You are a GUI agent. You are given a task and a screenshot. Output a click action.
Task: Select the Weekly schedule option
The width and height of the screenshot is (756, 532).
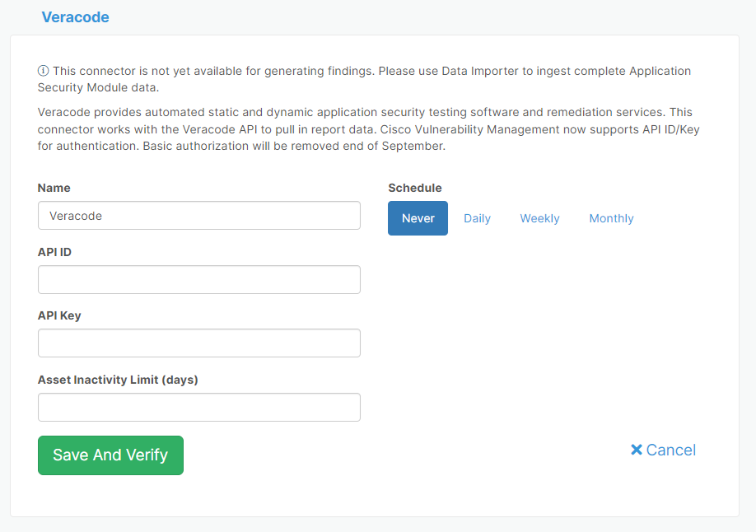coord(539,217)
